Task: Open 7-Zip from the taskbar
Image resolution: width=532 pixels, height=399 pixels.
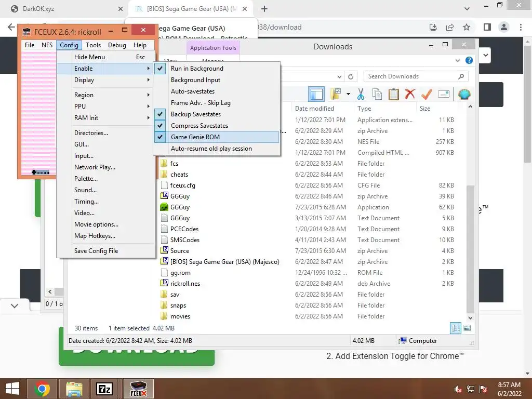Action: coord(104,389)
